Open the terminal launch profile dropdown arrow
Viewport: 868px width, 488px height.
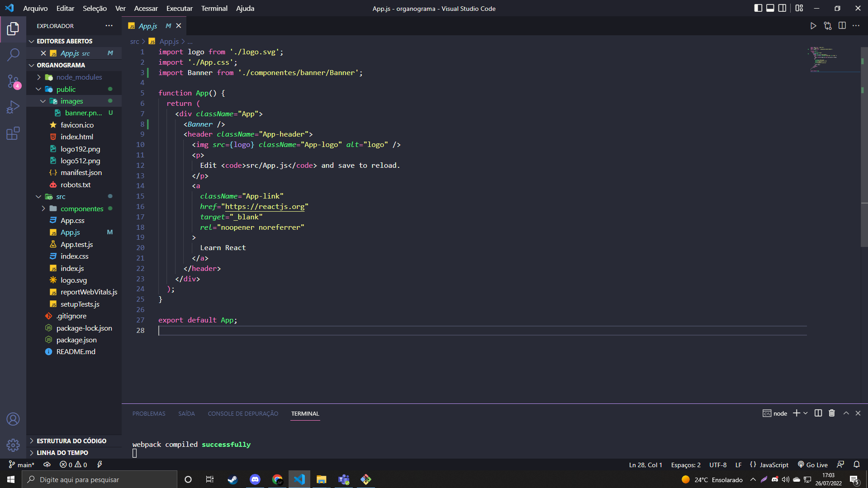click(x=806, y=413)
